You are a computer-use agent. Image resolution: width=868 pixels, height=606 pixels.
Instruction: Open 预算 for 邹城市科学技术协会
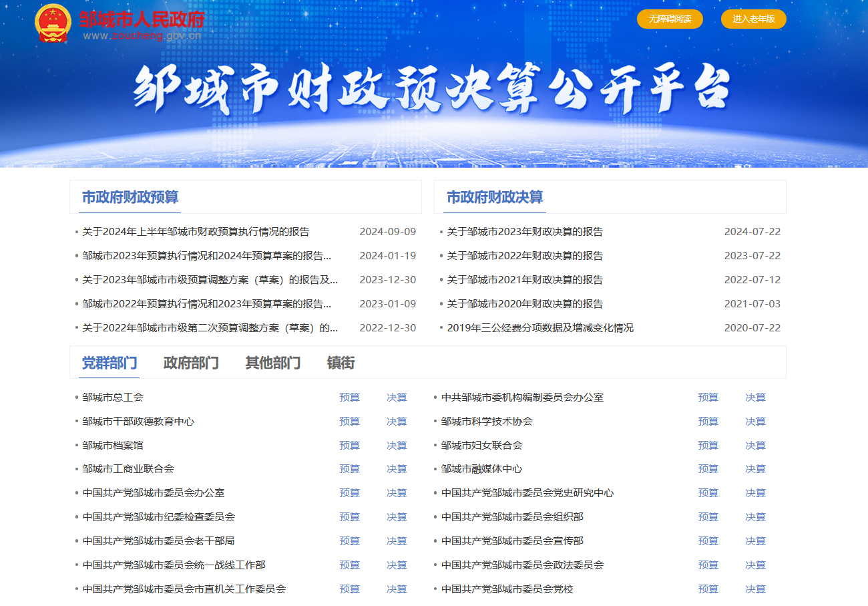708,422
